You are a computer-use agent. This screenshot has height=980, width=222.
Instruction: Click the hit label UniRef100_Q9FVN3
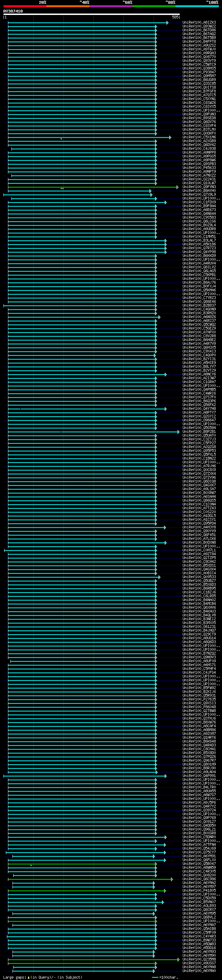(x=199, y=187)
